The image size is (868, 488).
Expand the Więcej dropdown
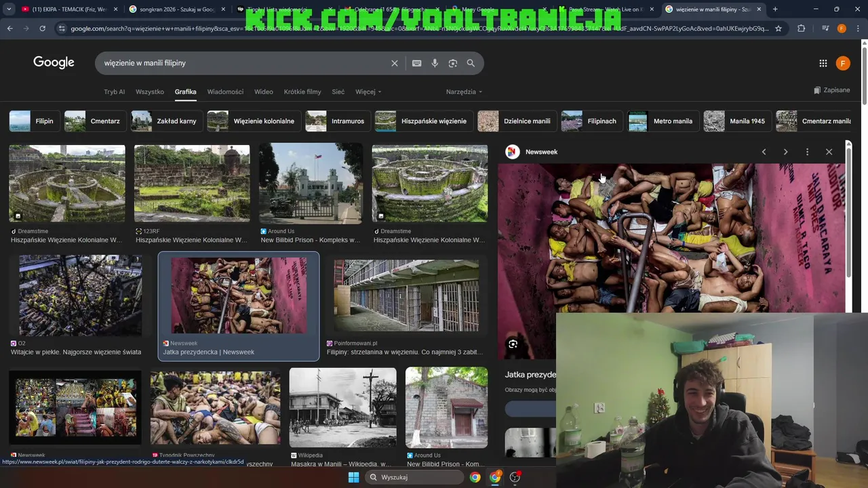pyautogui.click(x=368, y=91)
